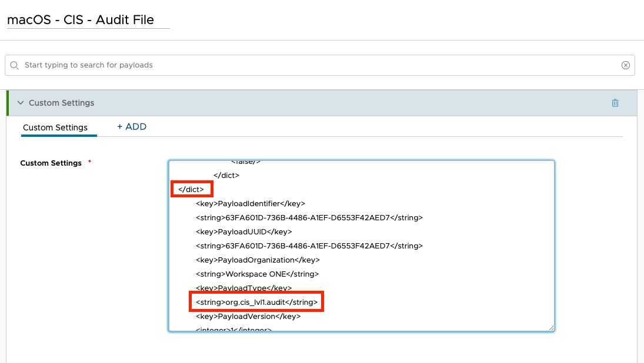644x363 pixels.
Task: Click the red asterisk beside Custom Settings label
Action: (89, 161)
